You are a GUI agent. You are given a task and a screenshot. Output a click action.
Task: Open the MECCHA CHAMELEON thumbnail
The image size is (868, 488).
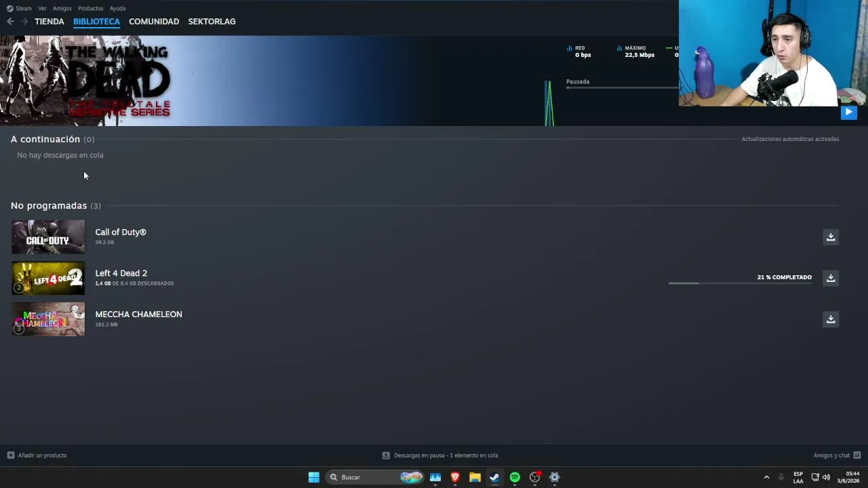pyautogui.click(x=48, y=319)
